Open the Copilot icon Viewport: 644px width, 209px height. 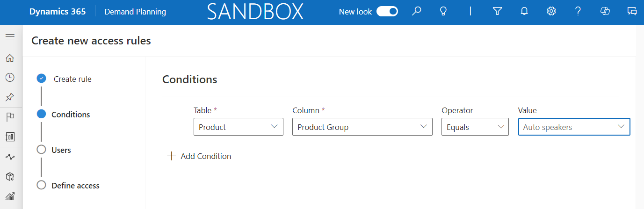[x=605, y=12]
